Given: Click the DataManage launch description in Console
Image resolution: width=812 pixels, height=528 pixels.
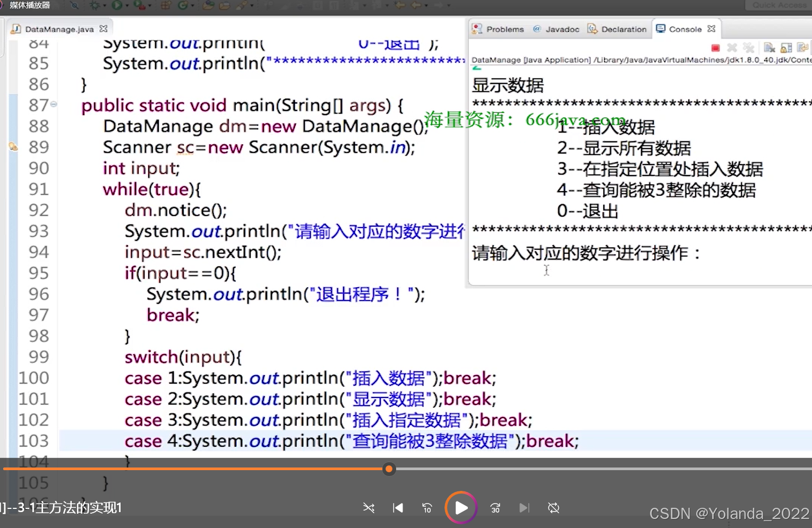Looking at the screenshot, I should pos(642,60).
